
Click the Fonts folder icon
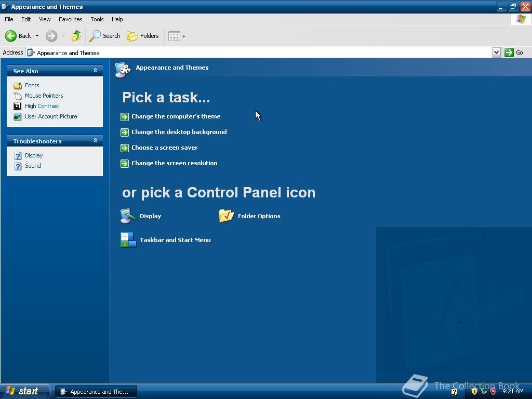coord(18,86)
